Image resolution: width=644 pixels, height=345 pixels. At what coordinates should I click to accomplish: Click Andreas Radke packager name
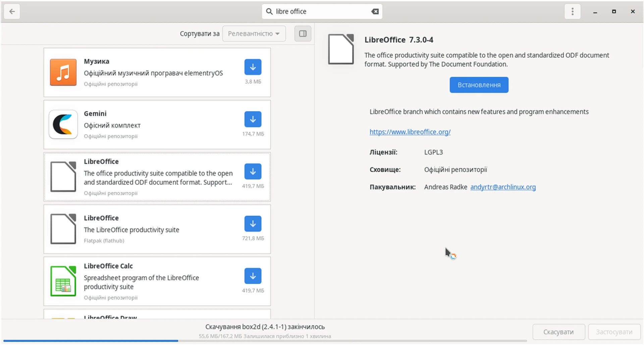[445, 187]
